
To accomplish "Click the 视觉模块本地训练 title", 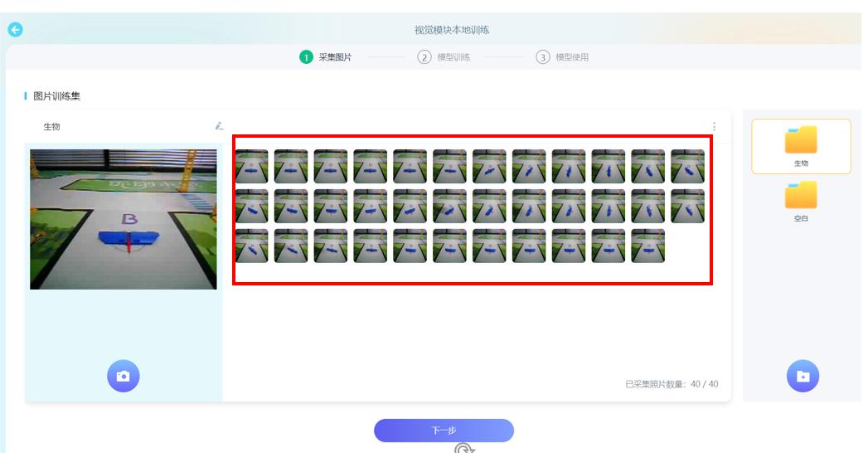I will click(x=452, y=30).
